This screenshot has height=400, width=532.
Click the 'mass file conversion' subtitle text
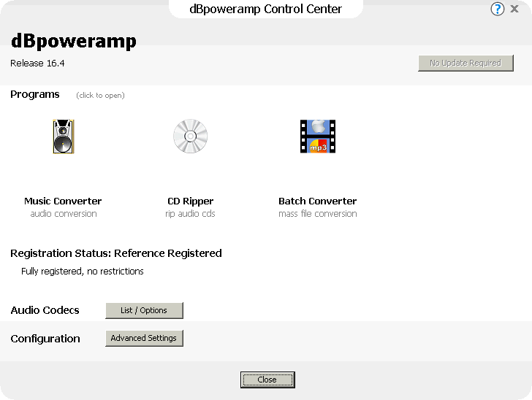(318, 214)
